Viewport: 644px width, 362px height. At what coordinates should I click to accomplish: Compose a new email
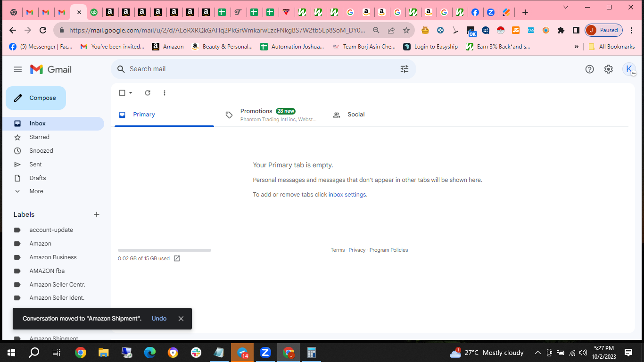point(36,98)
